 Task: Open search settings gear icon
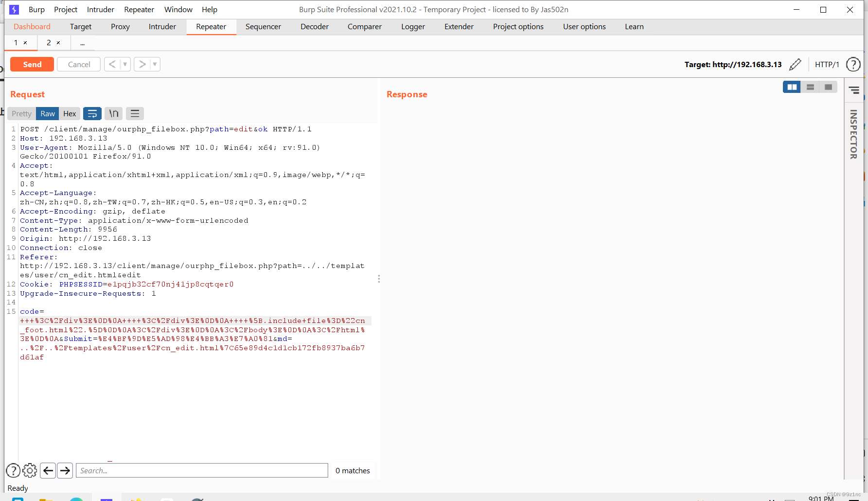point(30,470)
